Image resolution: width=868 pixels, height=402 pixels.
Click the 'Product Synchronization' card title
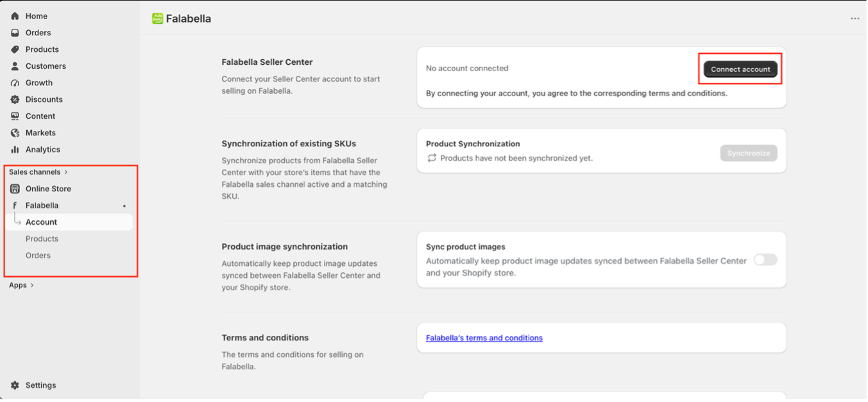(x=473, y=144)
